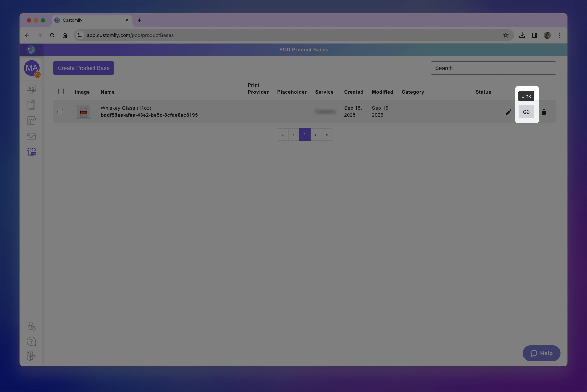Screen dimensions: 587x392
Task: Open the Help chat button
Action: coord(541,353)
